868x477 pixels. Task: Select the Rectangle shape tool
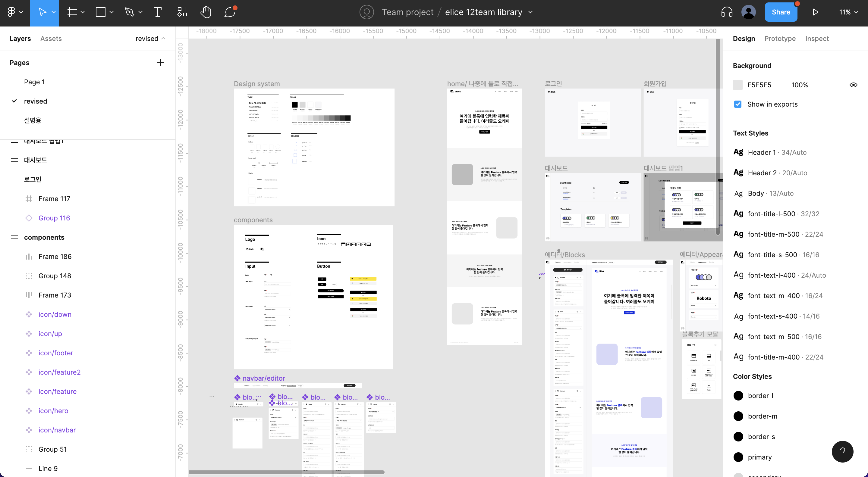tap(100, 12)
